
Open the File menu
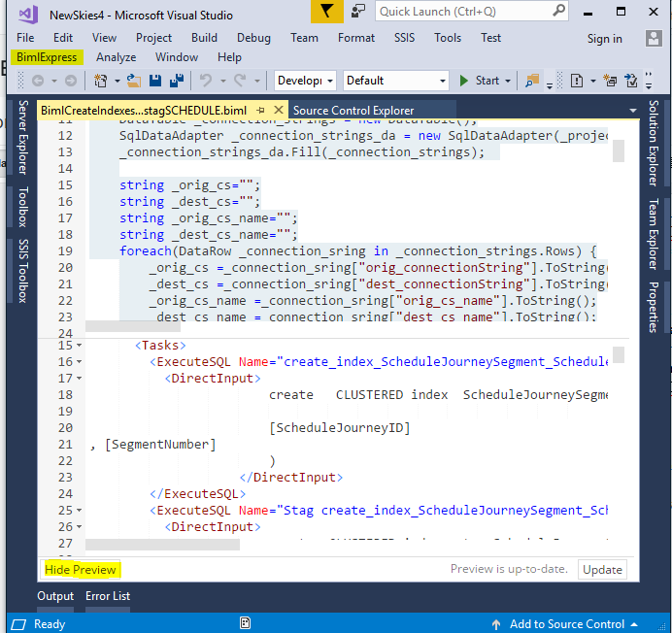click(x=25, y=38)
